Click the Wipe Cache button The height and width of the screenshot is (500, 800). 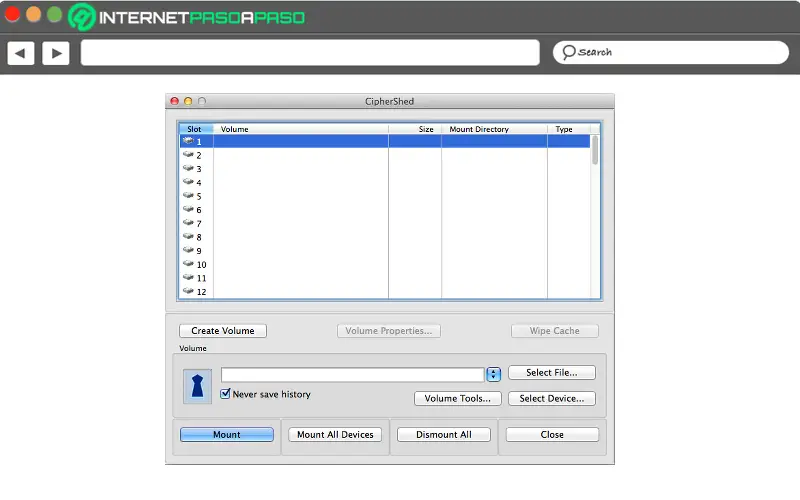coord(555,331)
